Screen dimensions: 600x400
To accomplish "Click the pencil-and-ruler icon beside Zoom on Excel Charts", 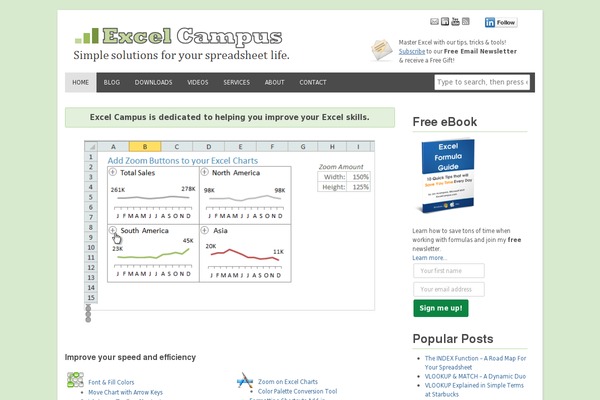I will point(245,380).
